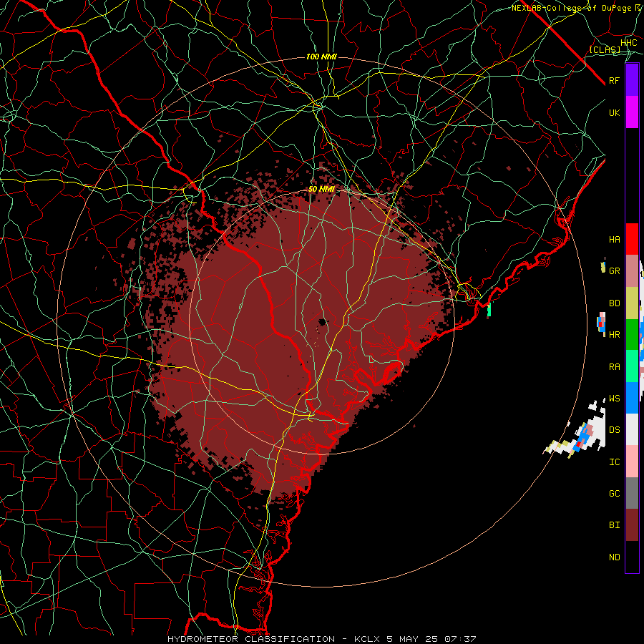Click the ND legend label
The width and height of the screenshot is (644, 644).
point(615,557)
